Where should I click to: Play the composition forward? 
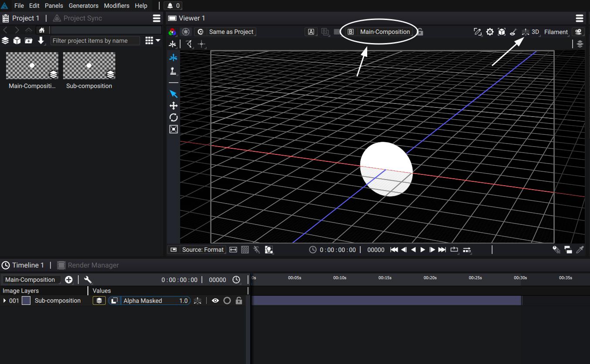pyautogui.click(x=422, y=250)
